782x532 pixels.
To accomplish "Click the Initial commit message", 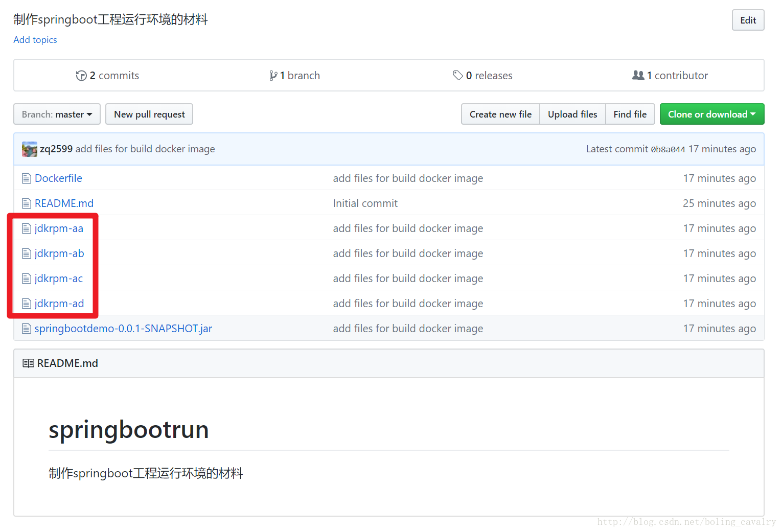I will pyautogui.click(x=365, y=203).
